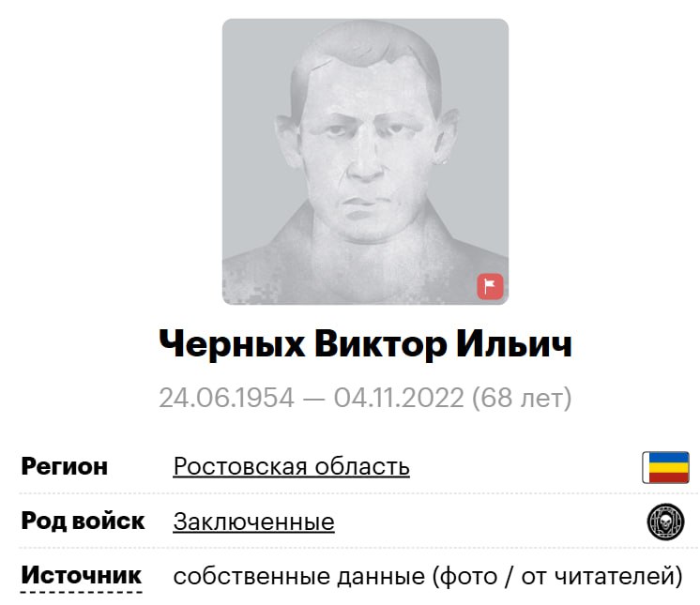Click the Род войск field label
The height and width of the screenshot is (605, 700).
click(83, 522)
